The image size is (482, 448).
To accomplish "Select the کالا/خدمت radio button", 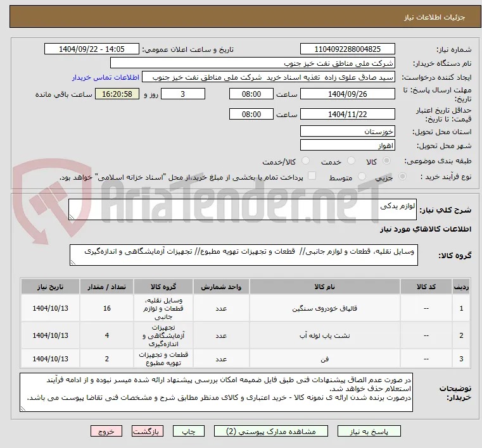I will [305, 161].
